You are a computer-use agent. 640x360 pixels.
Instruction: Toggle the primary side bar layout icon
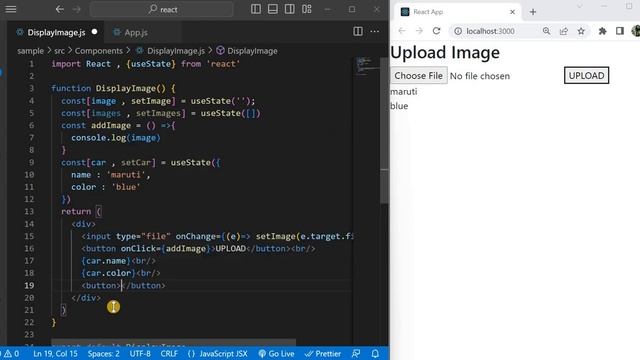click(x=256, y=9)
